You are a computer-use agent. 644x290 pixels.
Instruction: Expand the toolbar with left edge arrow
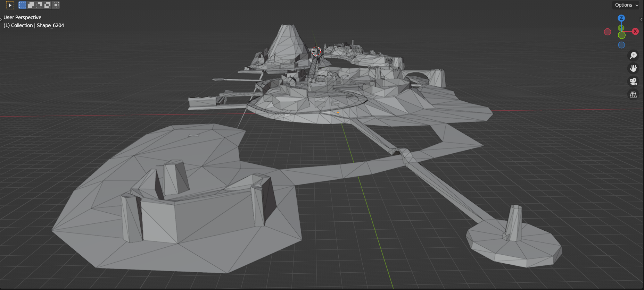[x=1, y=19]
